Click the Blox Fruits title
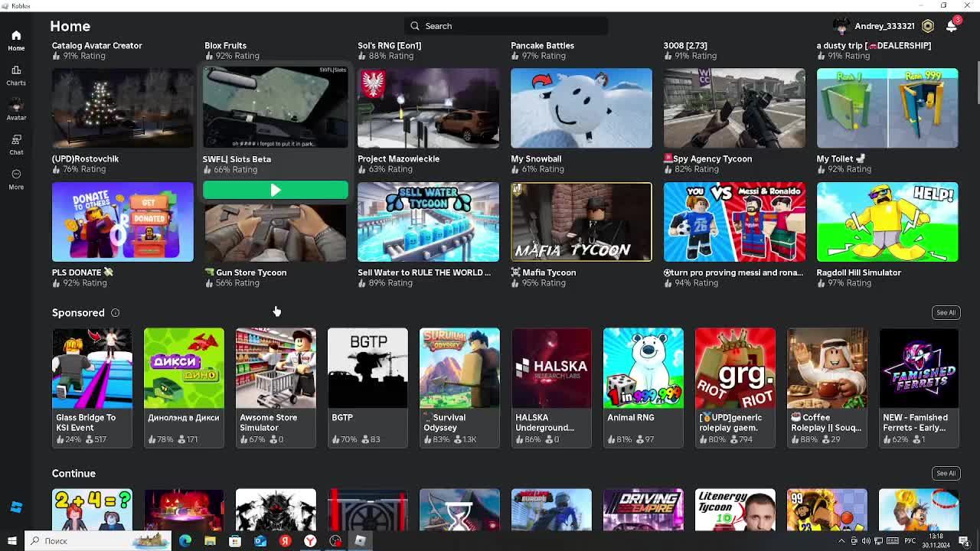This screenshot has height=551, width=980. coord(226,45)
